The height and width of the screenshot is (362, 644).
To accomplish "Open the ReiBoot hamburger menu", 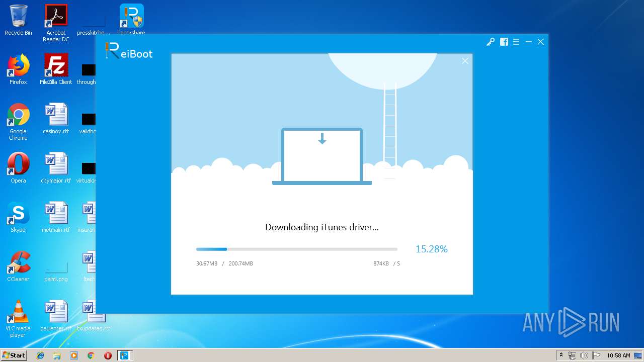I will coord(516,42).
